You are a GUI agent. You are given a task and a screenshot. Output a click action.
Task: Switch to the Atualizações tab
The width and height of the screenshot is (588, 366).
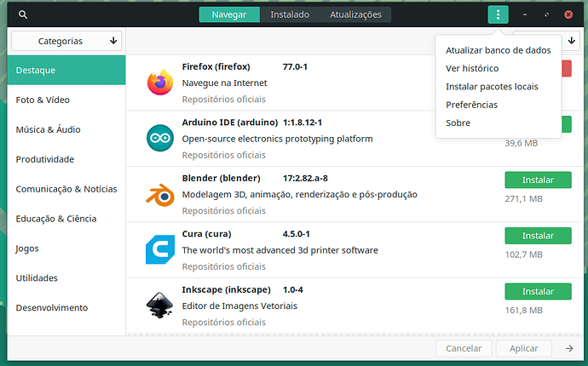(355, 14)
